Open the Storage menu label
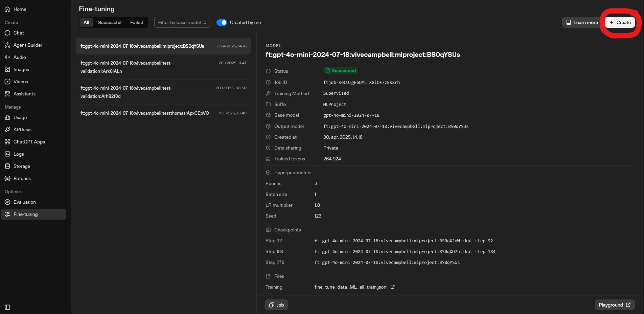 (22, 166)
